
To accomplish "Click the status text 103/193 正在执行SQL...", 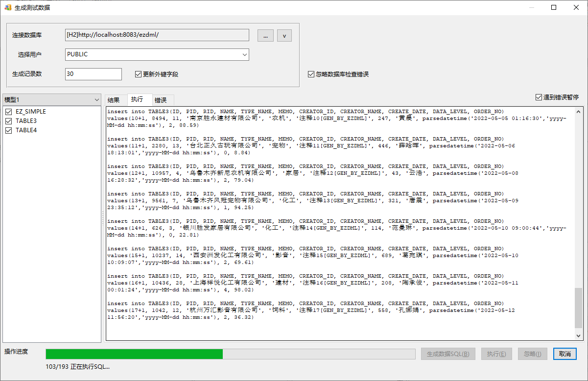I will [77, 366].
